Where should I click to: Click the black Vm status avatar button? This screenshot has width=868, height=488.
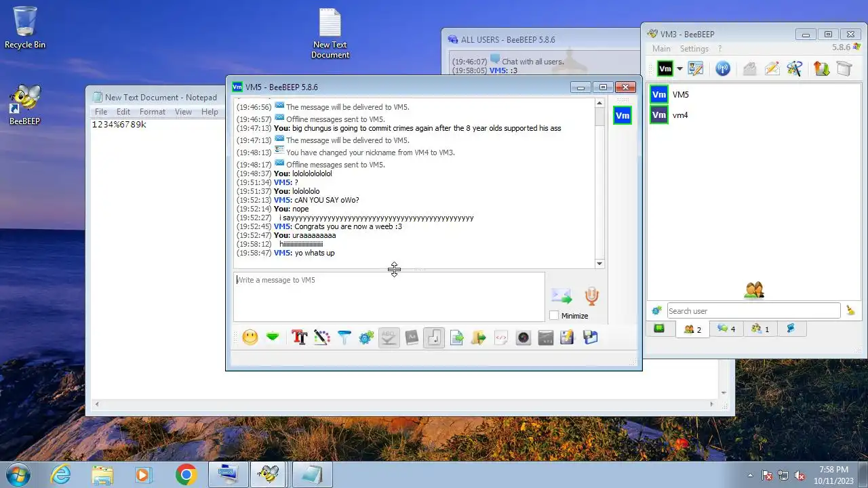(665, 68)
